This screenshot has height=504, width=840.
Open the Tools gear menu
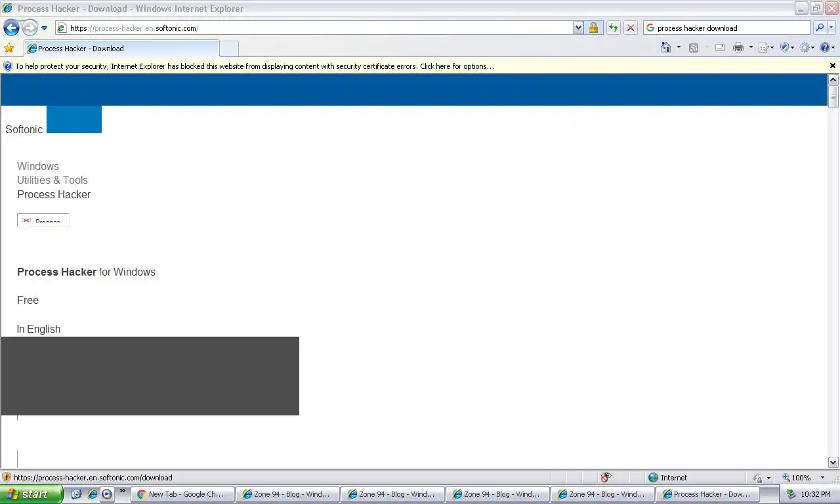807,47
